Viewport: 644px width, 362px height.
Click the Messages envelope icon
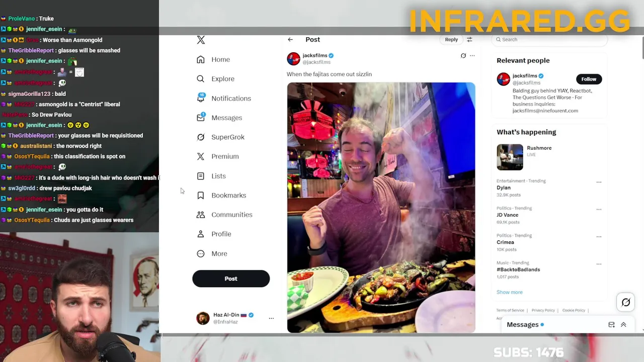tap(201, 118)
